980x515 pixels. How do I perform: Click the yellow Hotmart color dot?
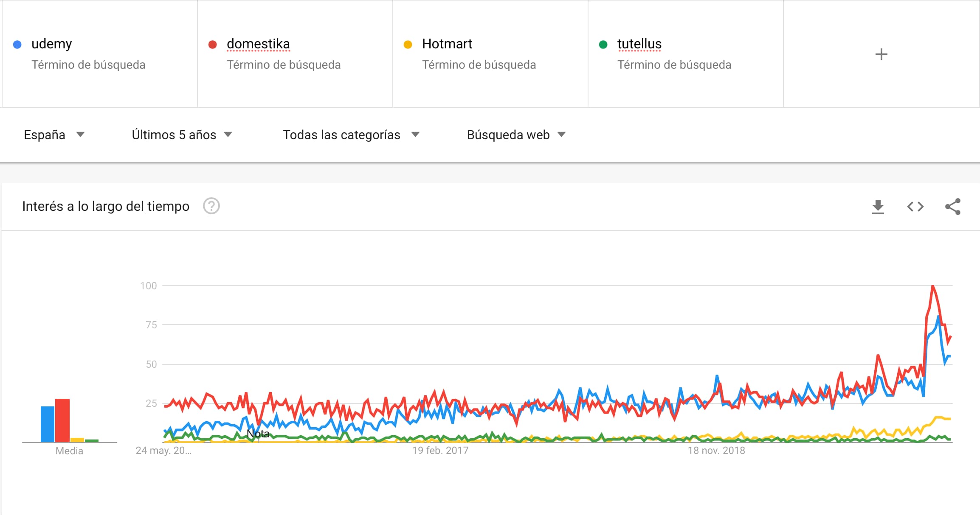tap(408, 45)
